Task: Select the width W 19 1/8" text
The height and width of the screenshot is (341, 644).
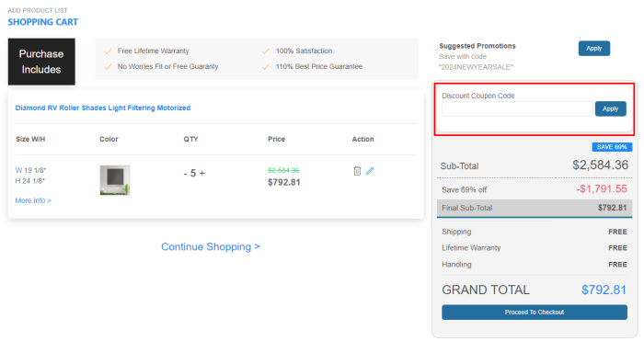Action: [30, 170]
